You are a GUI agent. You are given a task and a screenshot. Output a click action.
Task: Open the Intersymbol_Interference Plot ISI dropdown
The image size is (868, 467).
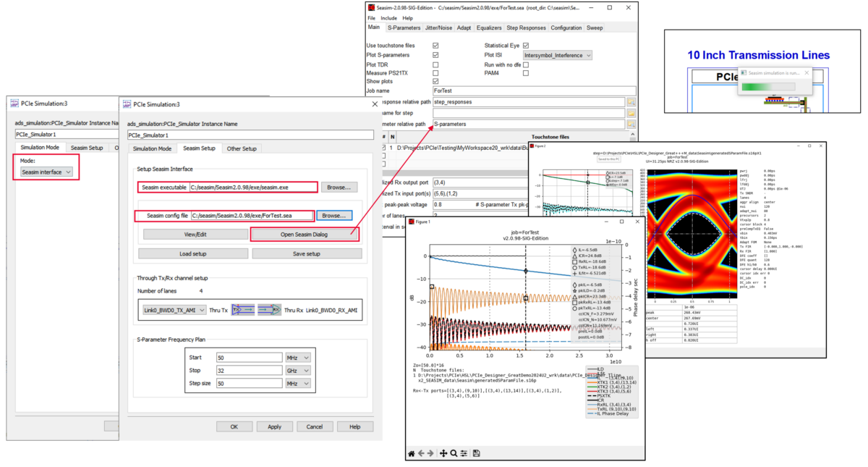[557, 54]
